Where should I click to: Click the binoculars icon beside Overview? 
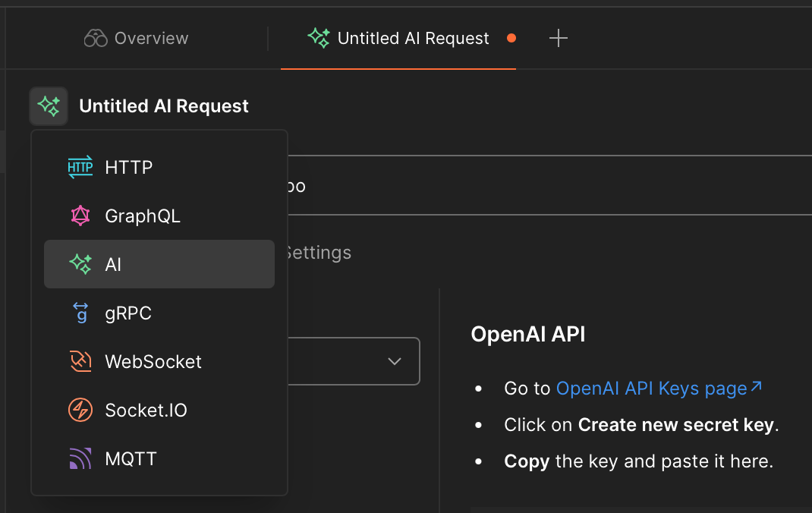click(96, 39)
